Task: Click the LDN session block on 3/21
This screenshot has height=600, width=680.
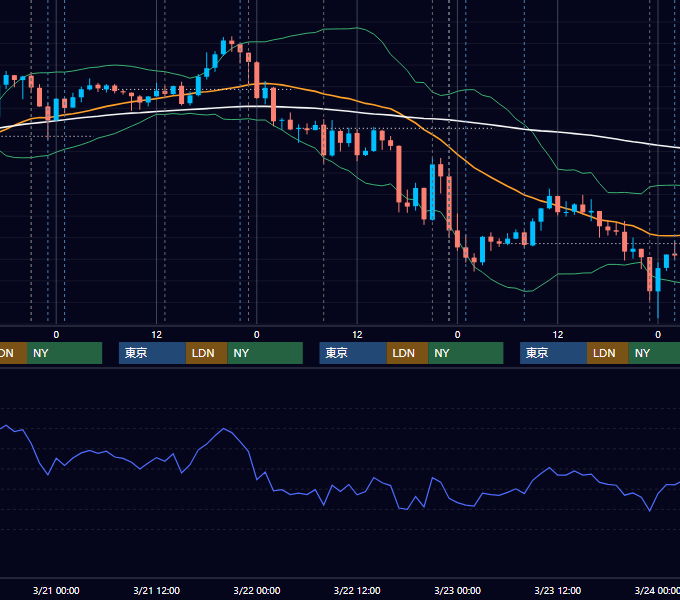Action: tap(206, 353)
